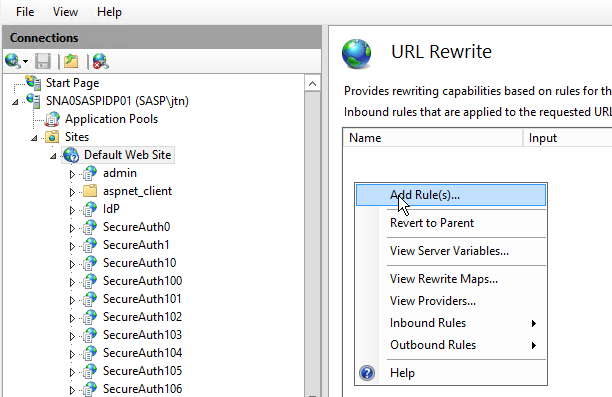
Task: Select the SNA0SASPIDP01 server node
Action: point(117,101)
